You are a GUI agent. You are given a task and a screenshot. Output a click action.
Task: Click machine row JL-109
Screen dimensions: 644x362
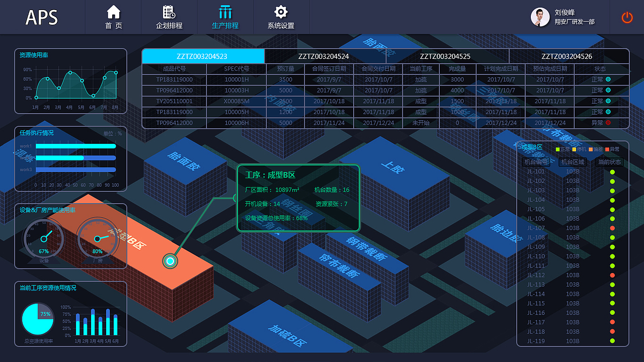[573, 247]
